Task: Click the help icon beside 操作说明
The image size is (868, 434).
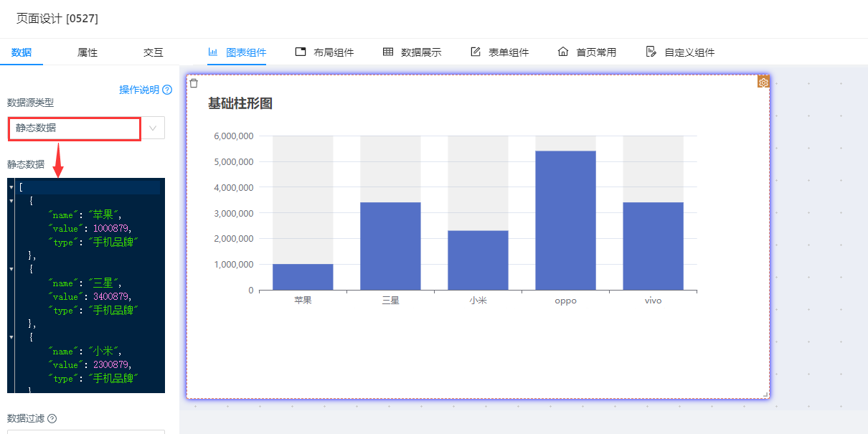Action: click(167, 90)
